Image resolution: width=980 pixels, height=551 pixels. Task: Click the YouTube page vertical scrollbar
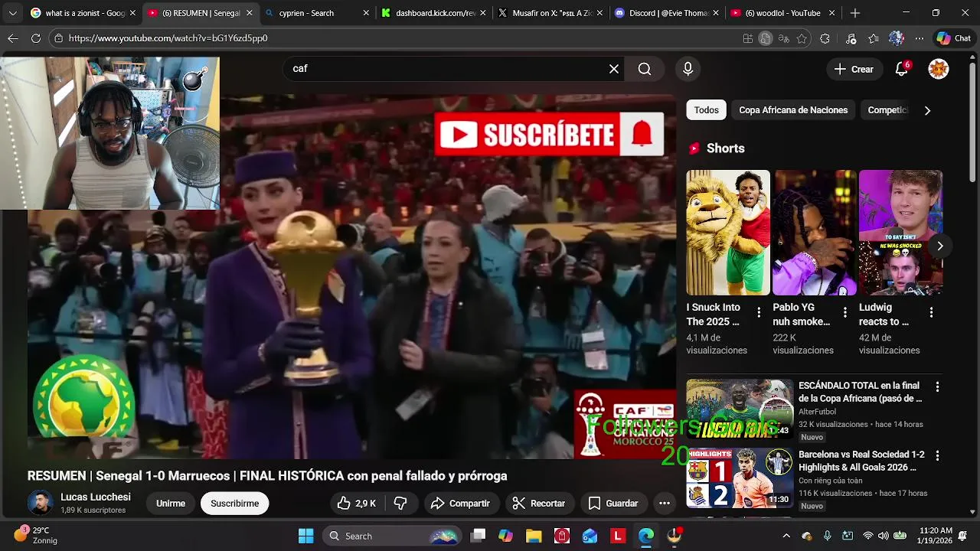973,122
